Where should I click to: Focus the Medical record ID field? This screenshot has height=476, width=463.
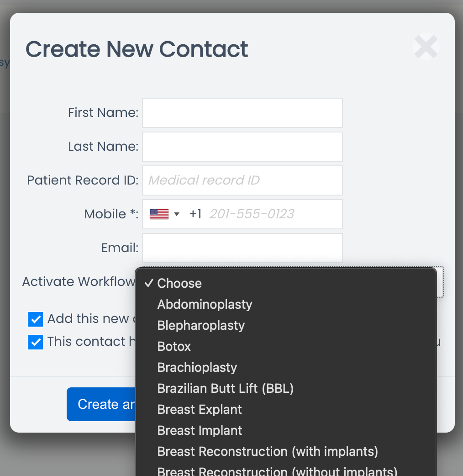tap(242, 180)
